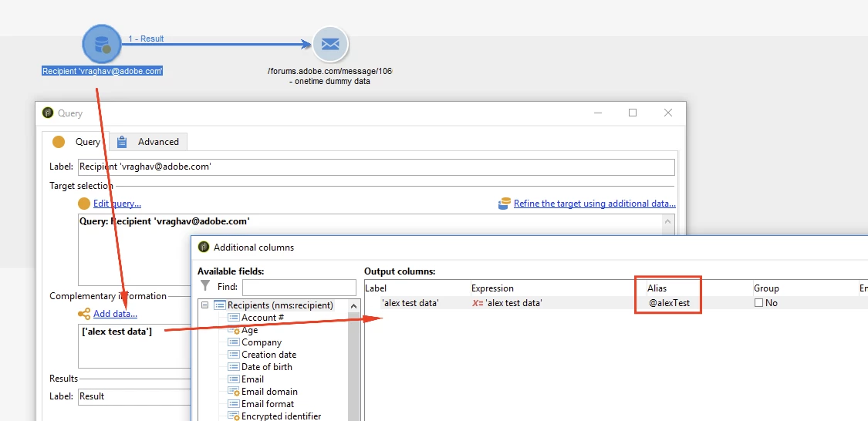Click the 'alex test data' label cell
Viewport: 868px width, 421px height.
click(410, 302)
